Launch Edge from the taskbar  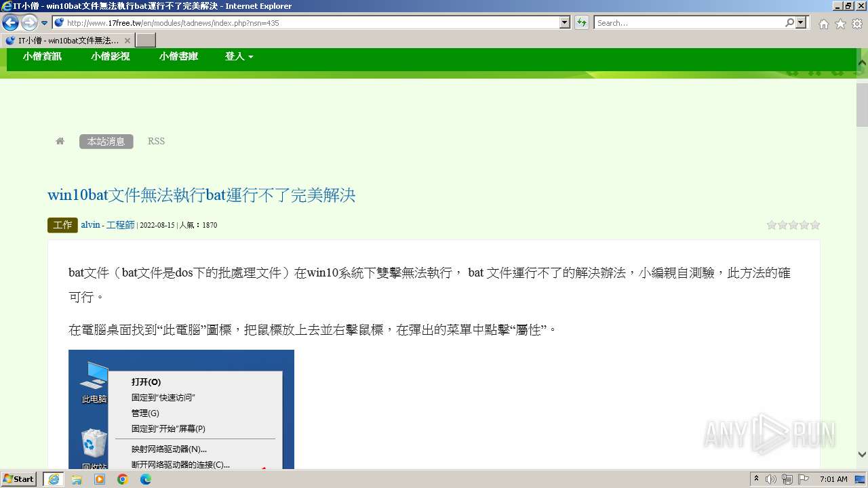pyautogui.click(x=146, y=479)
